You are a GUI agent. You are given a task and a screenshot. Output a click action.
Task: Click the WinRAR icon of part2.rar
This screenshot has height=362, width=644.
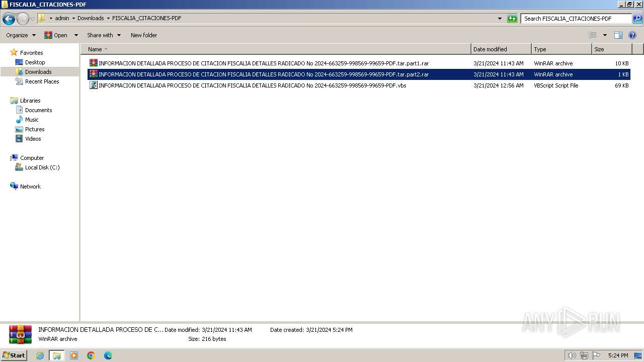point(94,74)
